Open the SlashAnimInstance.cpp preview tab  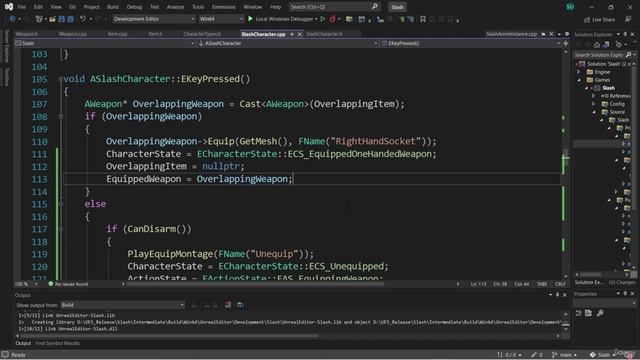[x=511, y=34]
